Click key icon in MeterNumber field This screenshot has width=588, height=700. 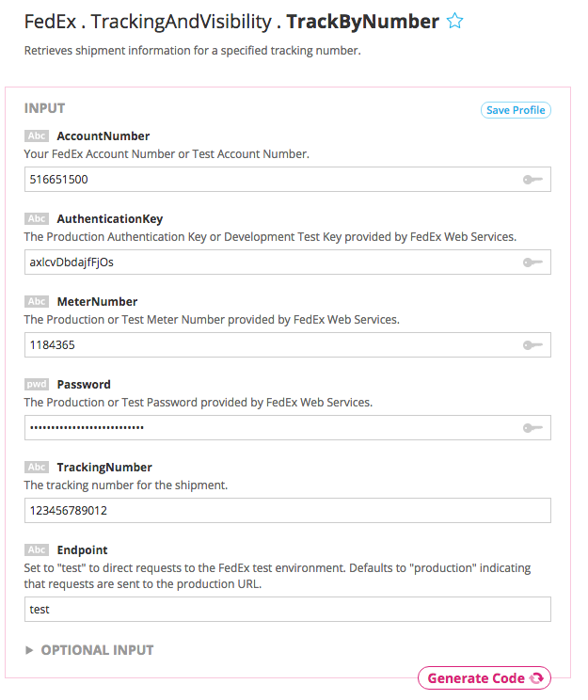click(532, 345)
